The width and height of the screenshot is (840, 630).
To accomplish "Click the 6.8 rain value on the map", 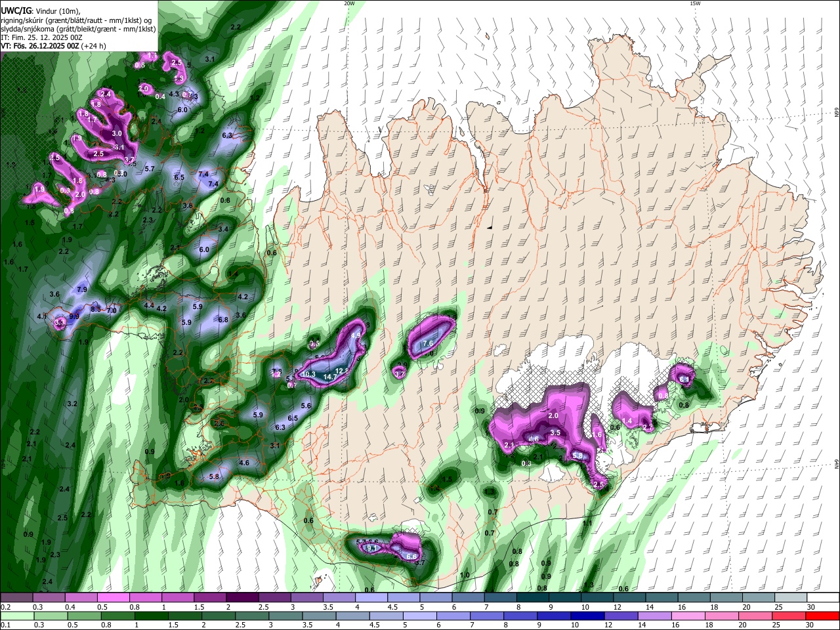I will (223, 320).
